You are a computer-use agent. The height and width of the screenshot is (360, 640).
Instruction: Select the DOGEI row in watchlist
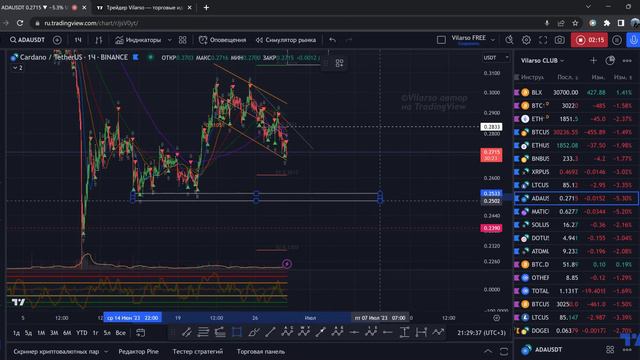point(576,331)
